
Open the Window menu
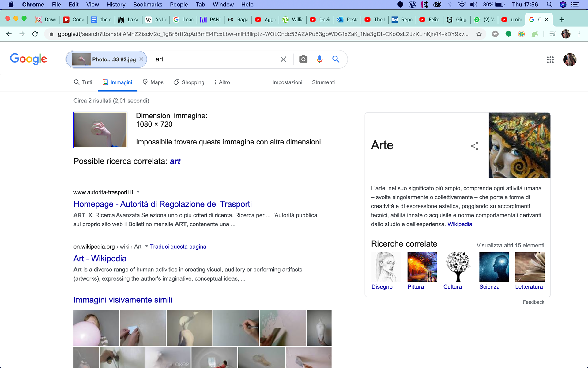(223, 5)
